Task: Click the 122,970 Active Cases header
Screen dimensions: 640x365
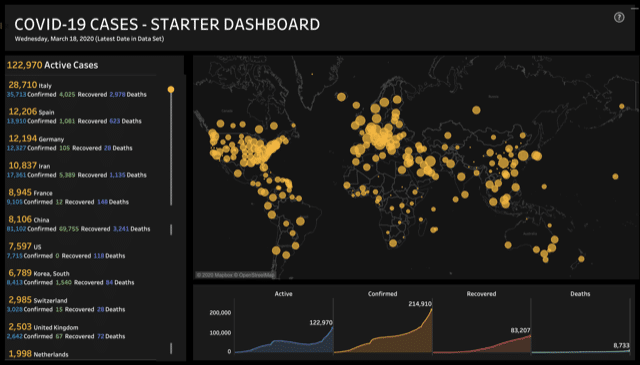Action: click(x=53, y=65)
